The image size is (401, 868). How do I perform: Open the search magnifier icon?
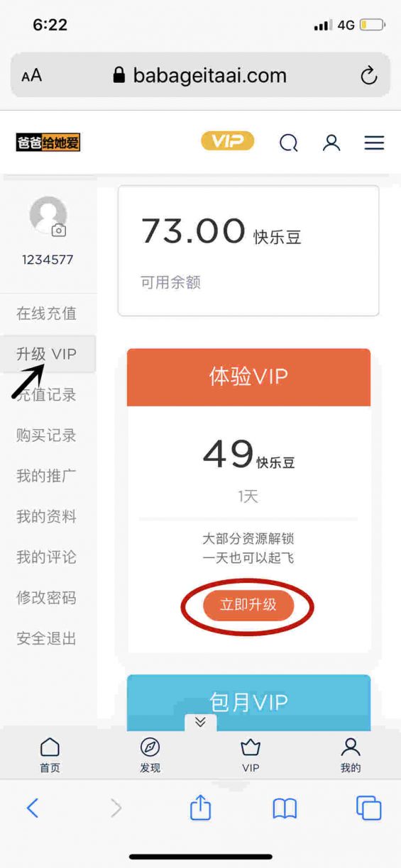click(288, 143)
